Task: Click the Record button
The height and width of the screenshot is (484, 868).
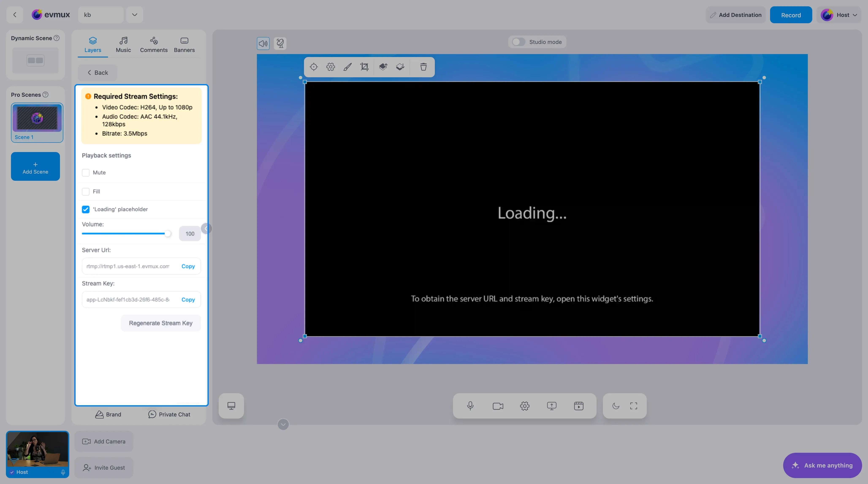Action: click(x=791, y=15)
